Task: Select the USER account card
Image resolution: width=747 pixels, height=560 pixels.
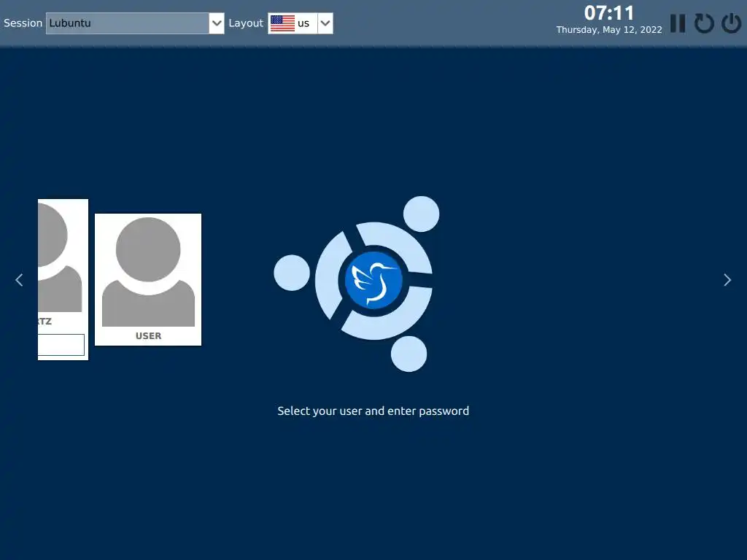Action: point(148,279)
